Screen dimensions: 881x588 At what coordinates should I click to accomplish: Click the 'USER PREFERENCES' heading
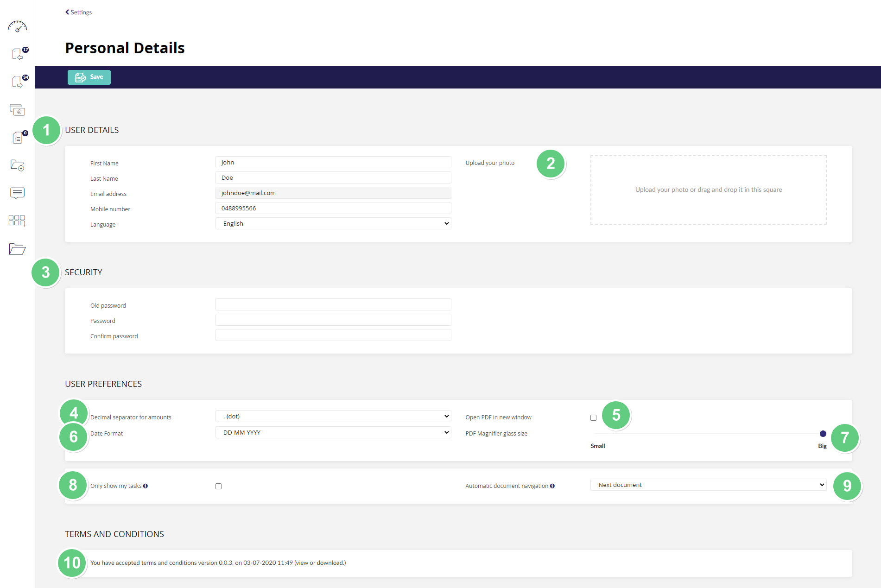[103, 384]
